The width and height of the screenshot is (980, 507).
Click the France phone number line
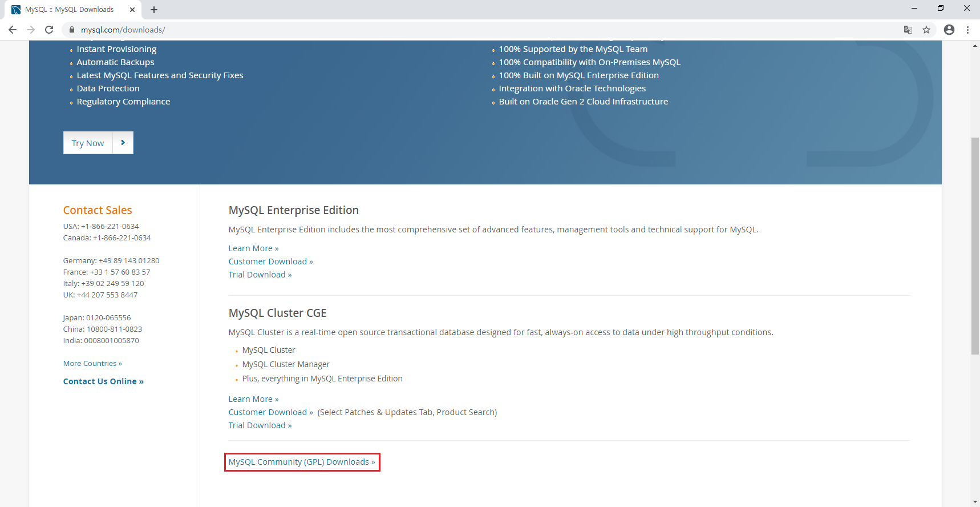107,272
